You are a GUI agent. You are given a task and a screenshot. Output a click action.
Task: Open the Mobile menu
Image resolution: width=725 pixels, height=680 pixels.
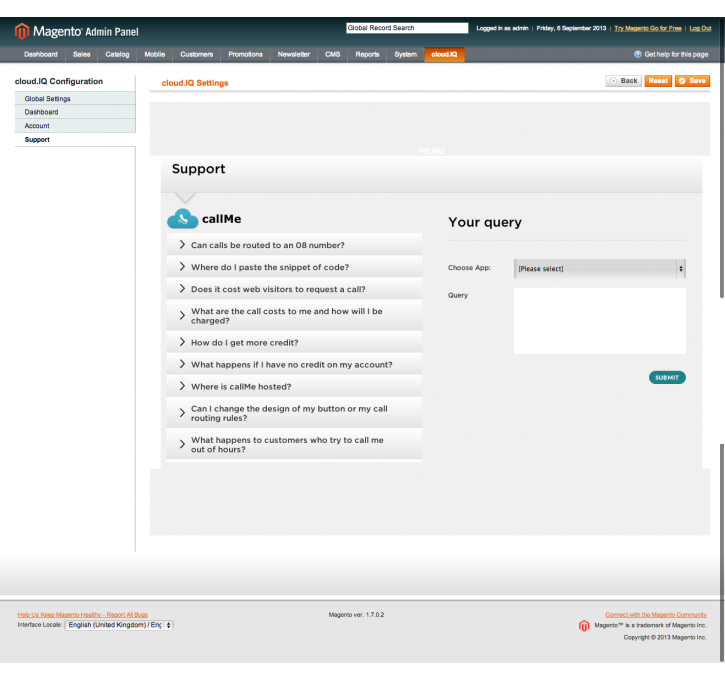[x=154, y=55]
